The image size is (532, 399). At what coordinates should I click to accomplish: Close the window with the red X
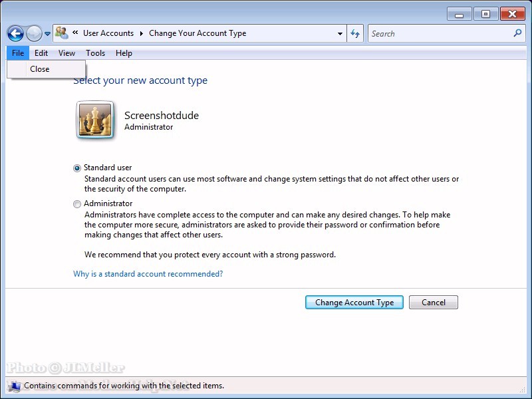(512, 14)
